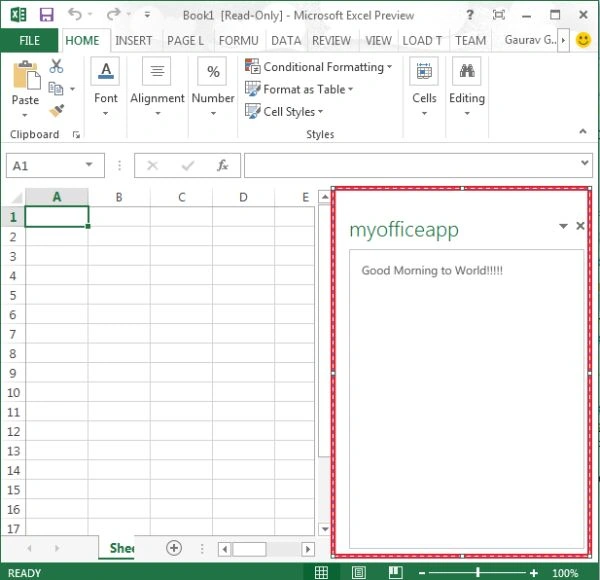Open the Clipboard dialog launcher
This screenshot has width=600, height=580.
coord(76,134)
